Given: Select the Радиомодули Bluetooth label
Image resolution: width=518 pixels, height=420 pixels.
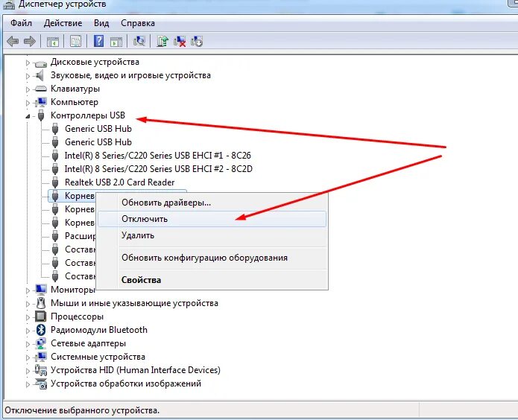Looking at the screenshot, I should pos(99,330).
